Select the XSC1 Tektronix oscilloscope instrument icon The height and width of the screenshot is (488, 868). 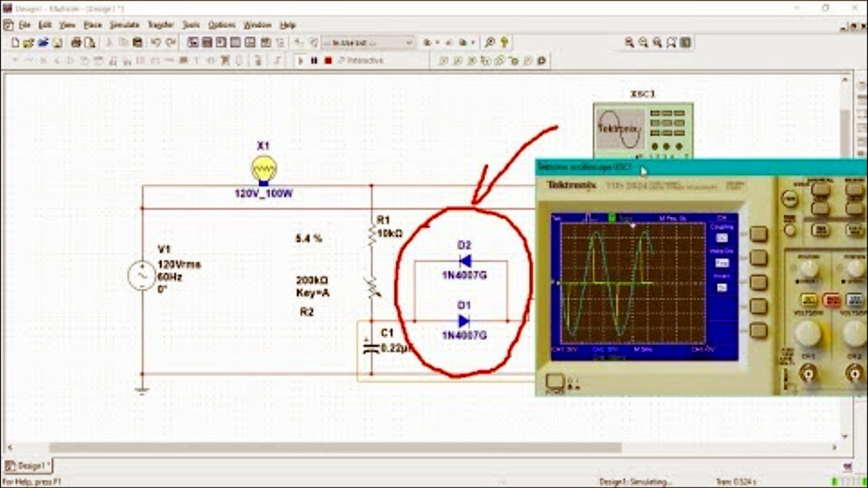click(643, 130)
